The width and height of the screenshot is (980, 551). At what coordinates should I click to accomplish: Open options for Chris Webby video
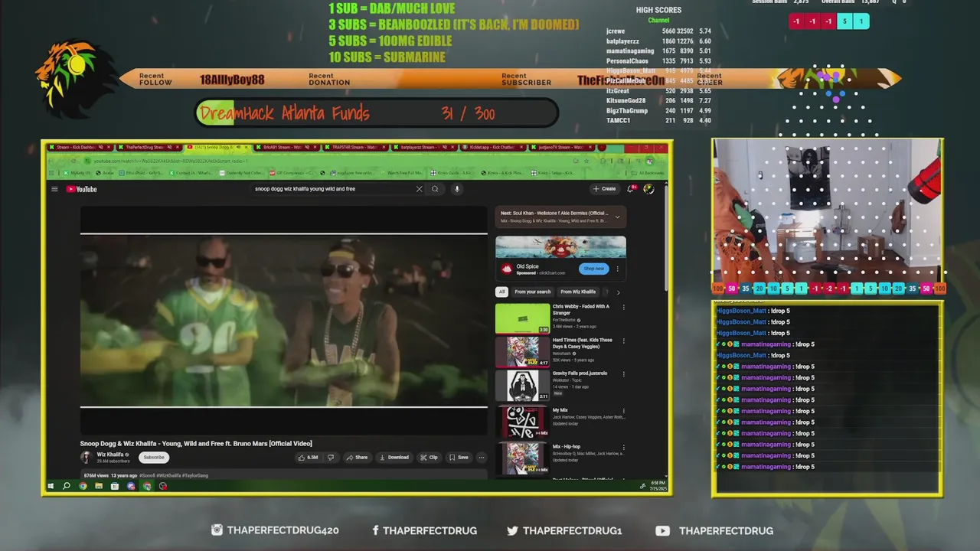(623, 307)
